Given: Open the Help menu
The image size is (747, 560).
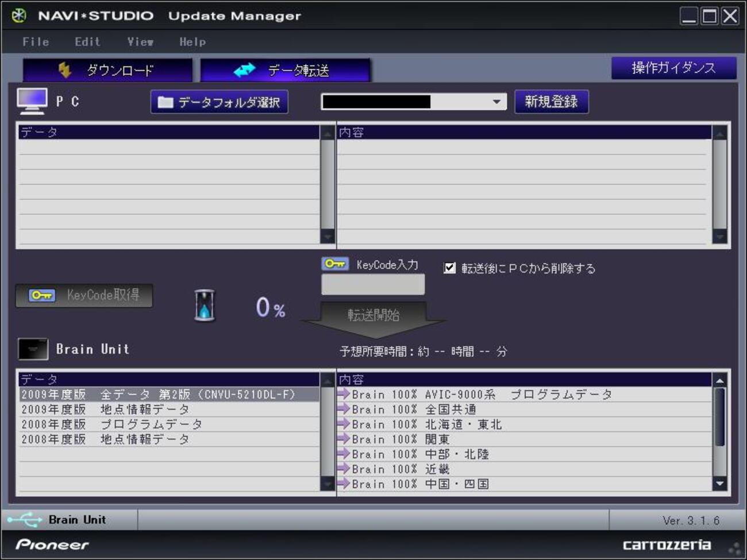Looking at the screenshot, I should tap(192, 42).
